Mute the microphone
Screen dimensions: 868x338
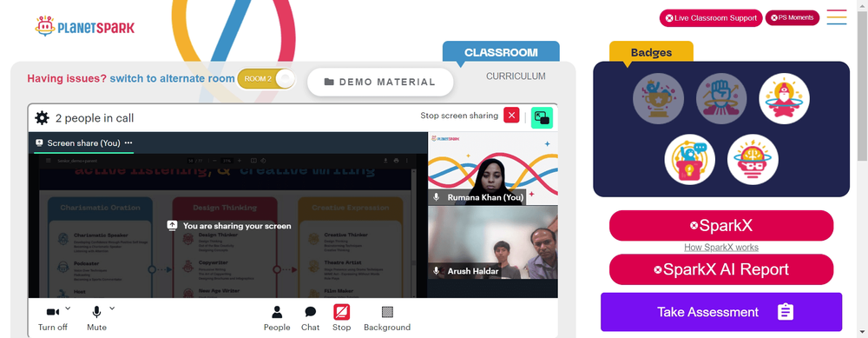click(x=96, y=319)
